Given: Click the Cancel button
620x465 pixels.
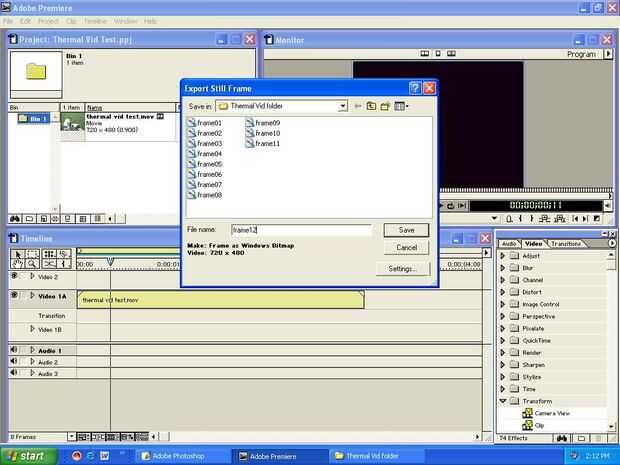Looking at the screenshot, I should point(406,248).
